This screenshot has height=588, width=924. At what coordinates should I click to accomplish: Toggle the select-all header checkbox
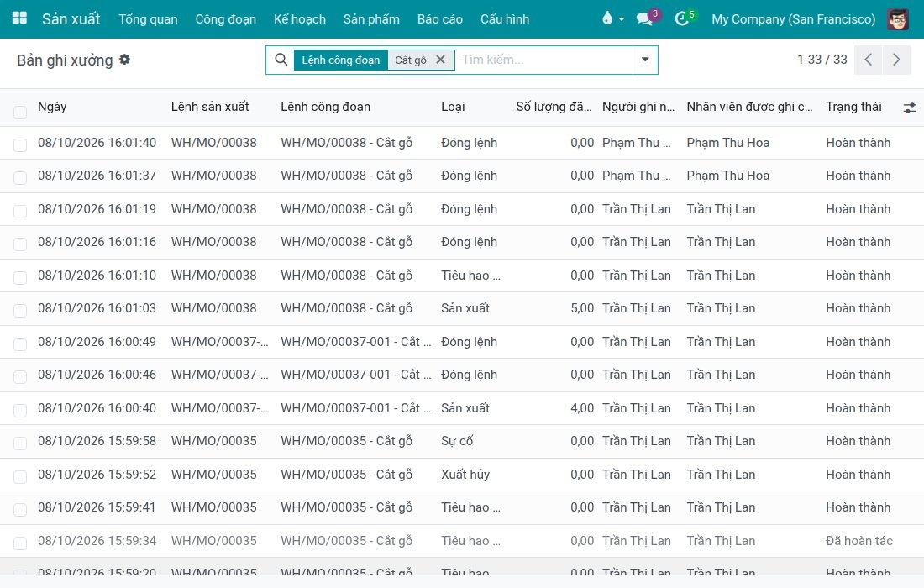click(x=20, y=112)
